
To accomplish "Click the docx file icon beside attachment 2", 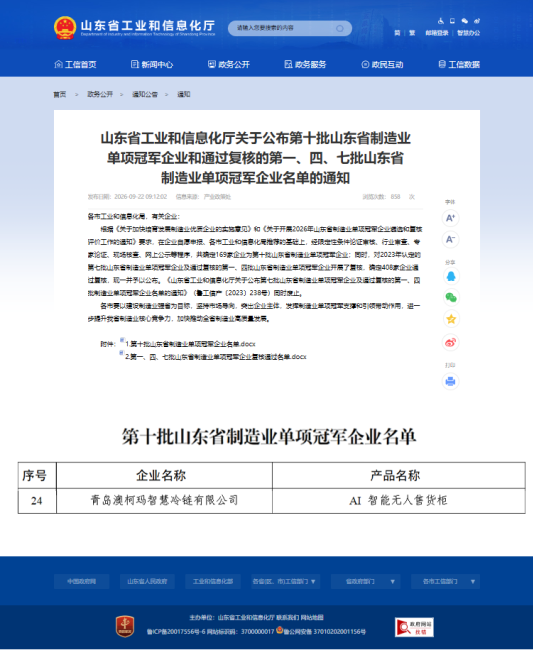I will click(x=121, y=353).
